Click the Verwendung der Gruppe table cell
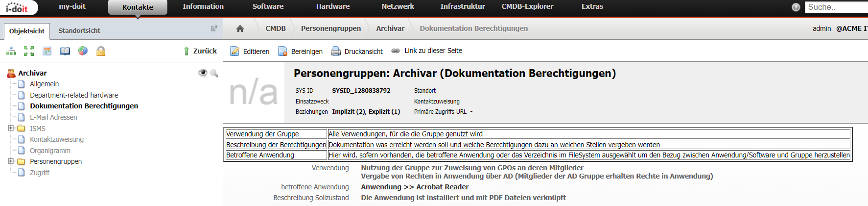Screen dimensions: 868x206 [276, 134]
